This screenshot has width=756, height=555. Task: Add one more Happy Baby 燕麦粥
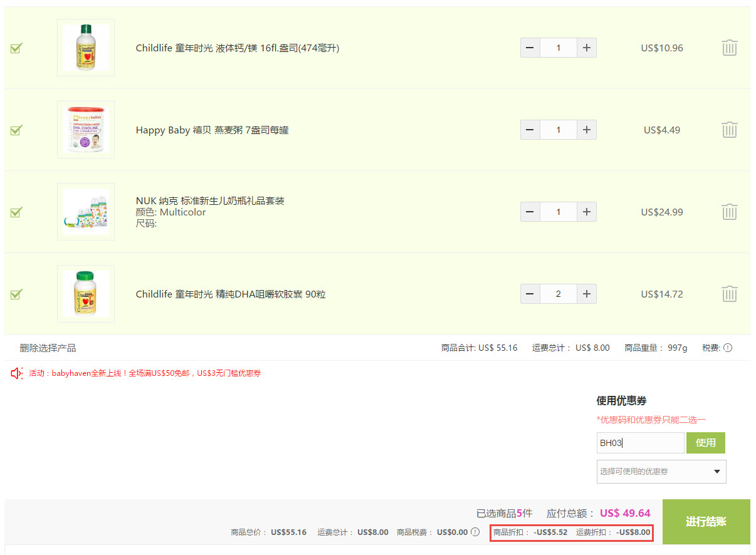point(587,130)
